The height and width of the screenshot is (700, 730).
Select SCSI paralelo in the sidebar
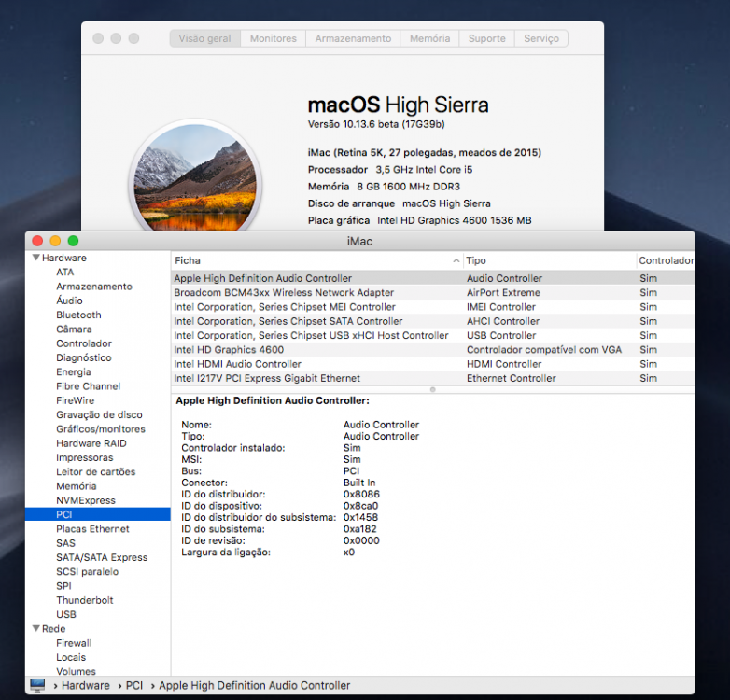[x=87, y=571]
